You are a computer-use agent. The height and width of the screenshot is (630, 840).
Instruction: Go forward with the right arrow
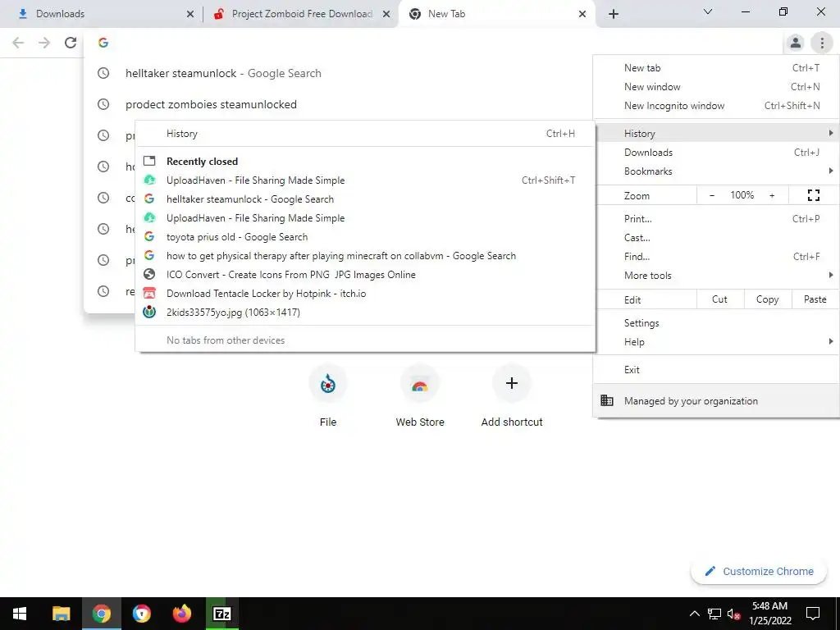pos(44,43)
